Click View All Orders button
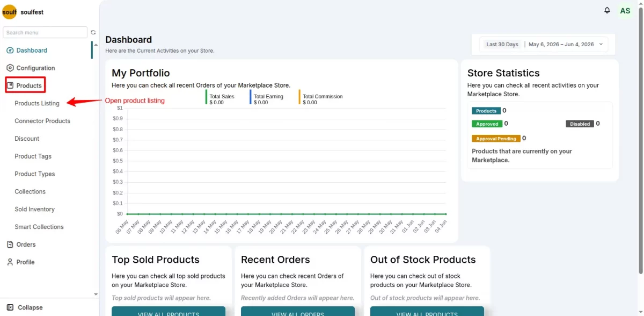 click(x=298, y=312)
